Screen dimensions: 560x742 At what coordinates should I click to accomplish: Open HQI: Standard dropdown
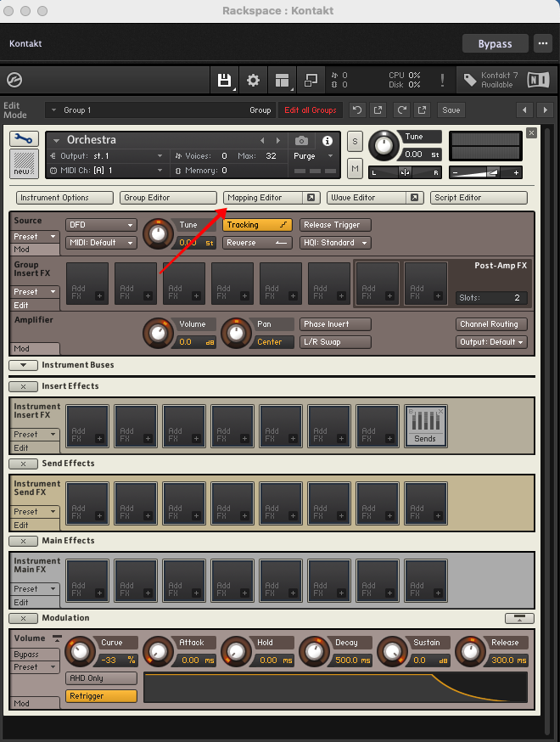[335, 243]
